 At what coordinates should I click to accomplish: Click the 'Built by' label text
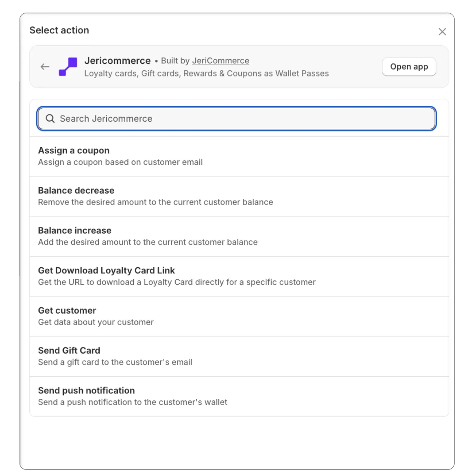(175, 61)
